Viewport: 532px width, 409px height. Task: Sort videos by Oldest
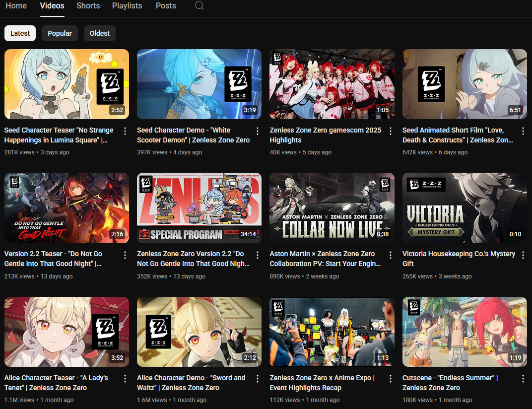click(x=100, y=33)
